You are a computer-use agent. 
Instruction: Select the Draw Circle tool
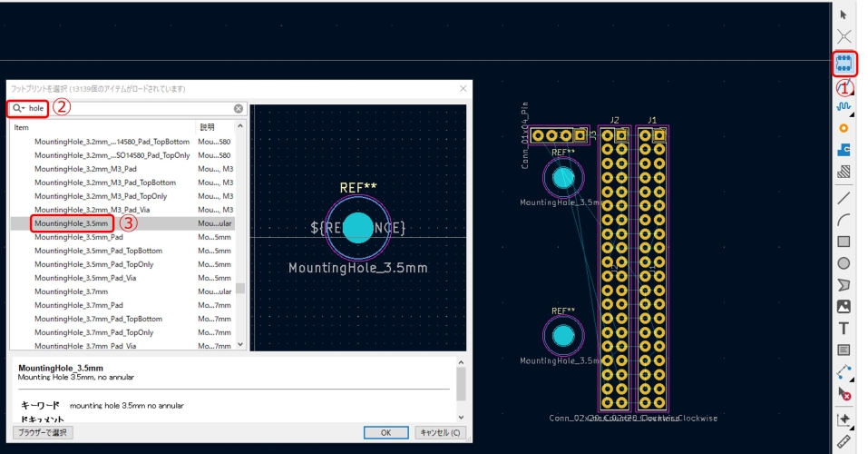point(844,263)
